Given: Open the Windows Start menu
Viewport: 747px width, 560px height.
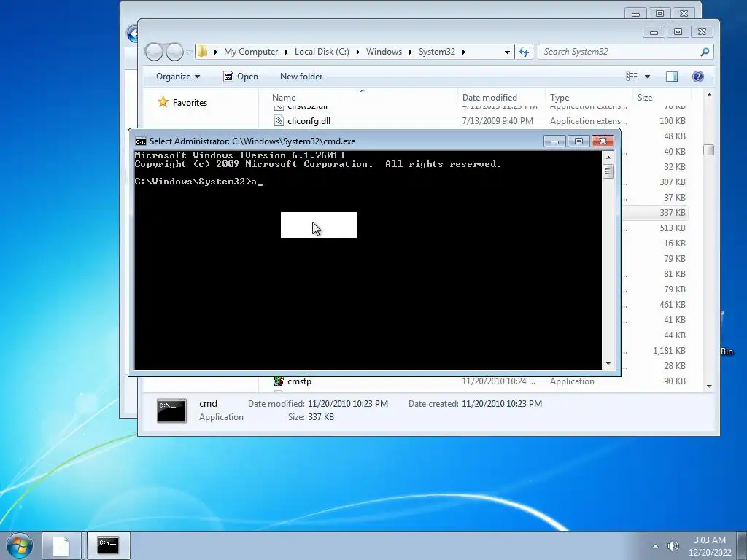Looking at the screenshot, I should 20,545.
